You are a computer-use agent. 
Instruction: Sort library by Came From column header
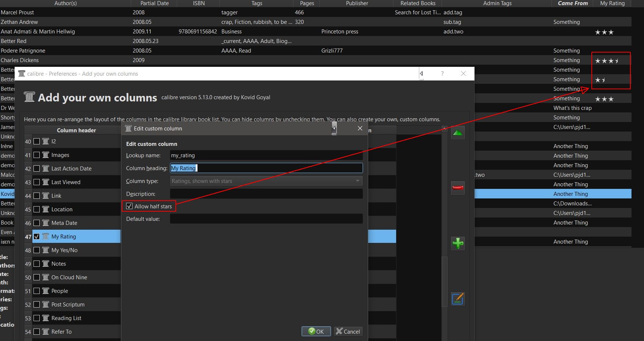tap(573, 3)
